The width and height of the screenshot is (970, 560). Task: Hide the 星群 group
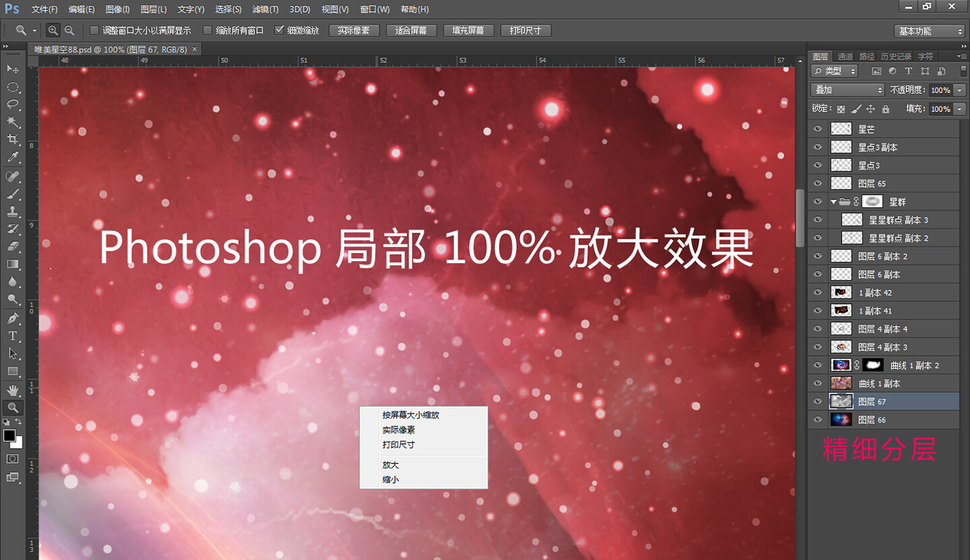click(x=817, y=202)
